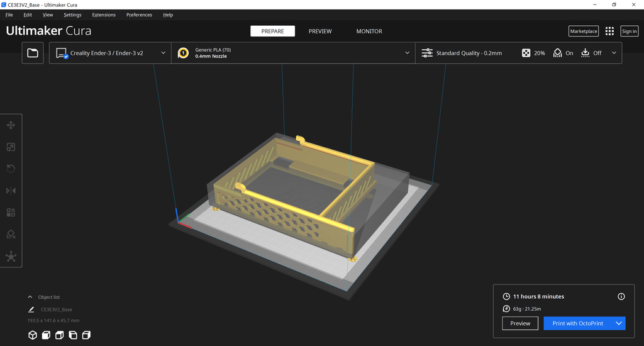Select the Support Blocker tool
Screen dimensions: 644x346
coord(11,234)
